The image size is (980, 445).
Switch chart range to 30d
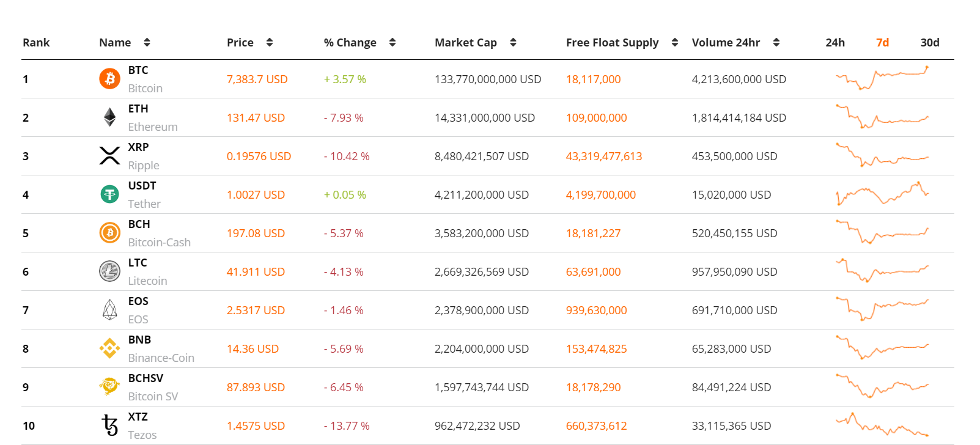click(x=930, y=42)
